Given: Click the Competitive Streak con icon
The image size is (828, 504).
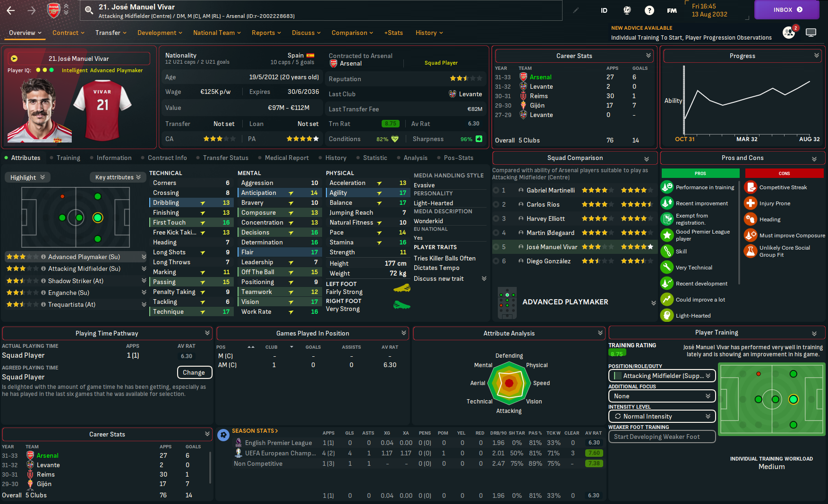Looking at the screenshot, I should click(751, 187).
